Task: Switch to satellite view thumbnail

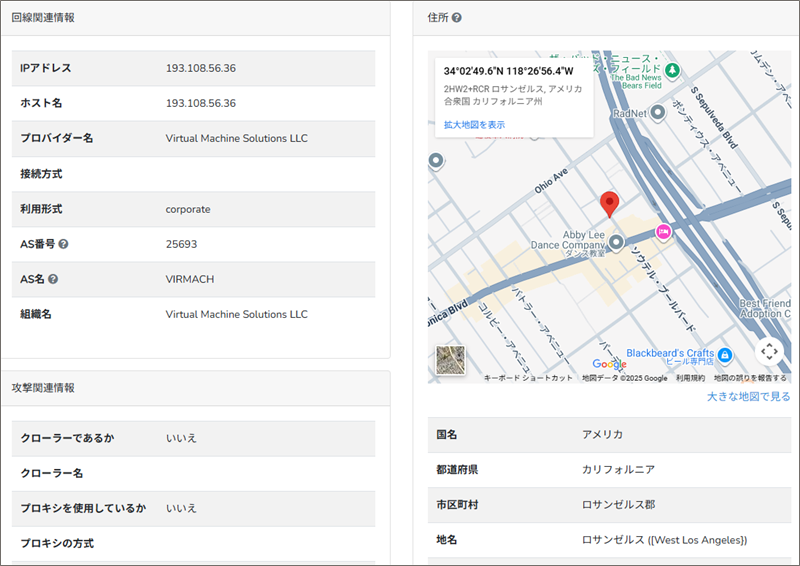Action: pyautogui.click(x=451, y=360)
